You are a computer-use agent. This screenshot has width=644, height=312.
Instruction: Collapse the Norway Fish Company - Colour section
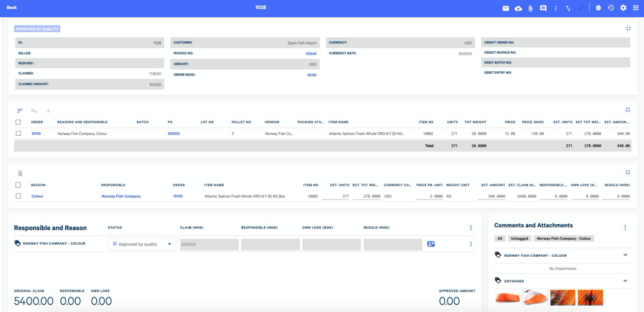click(x=625, y=255)
